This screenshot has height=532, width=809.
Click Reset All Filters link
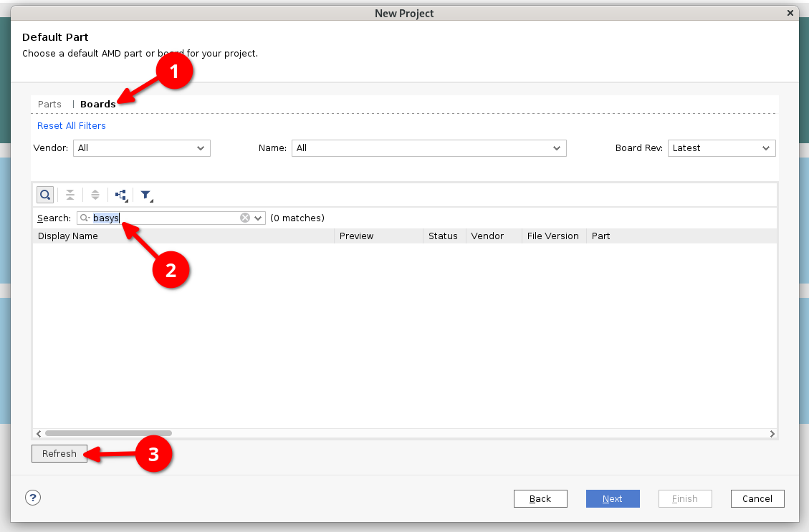pyautogui.click(x=71, y=126)
